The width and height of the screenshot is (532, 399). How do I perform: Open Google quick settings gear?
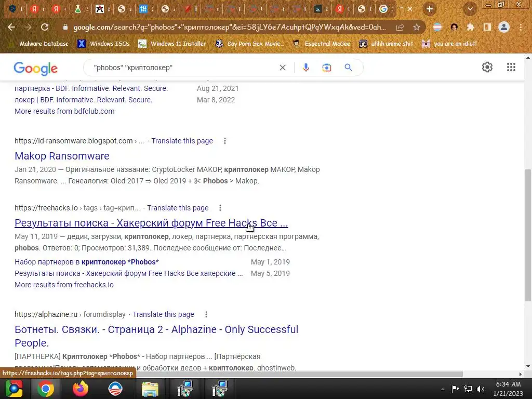click(x=487, y=67)
